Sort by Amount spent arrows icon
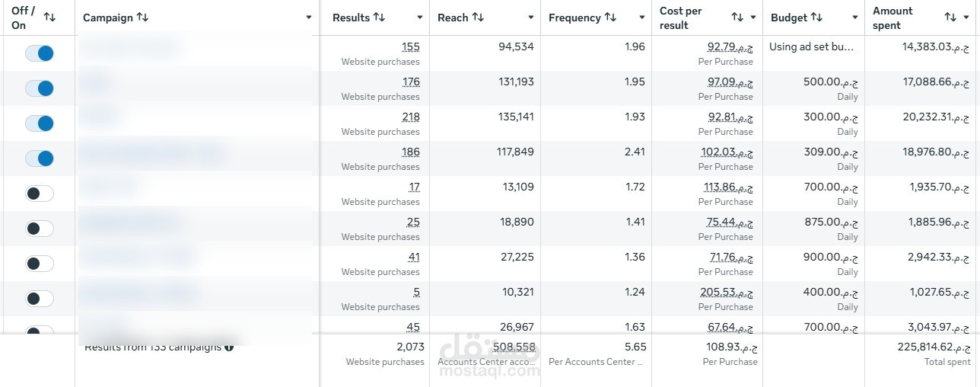 (x=950, y=18)
